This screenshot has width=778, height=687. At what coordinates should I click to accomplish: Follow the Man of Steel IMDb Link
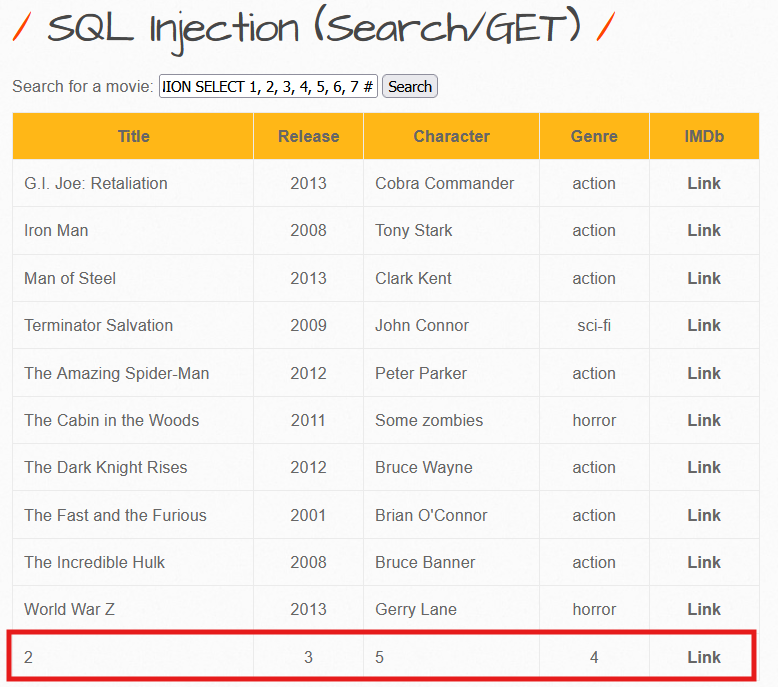[704, 278]
